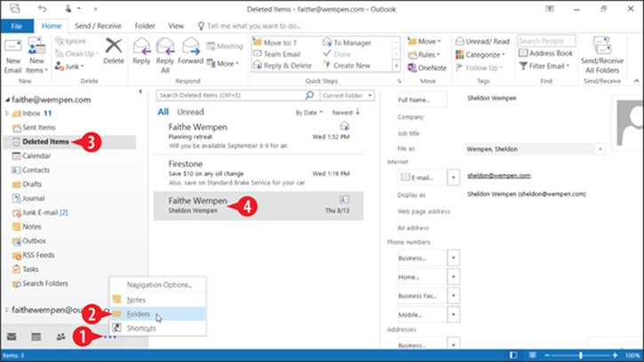Click the Search Deleted Items box

(230, 95)
